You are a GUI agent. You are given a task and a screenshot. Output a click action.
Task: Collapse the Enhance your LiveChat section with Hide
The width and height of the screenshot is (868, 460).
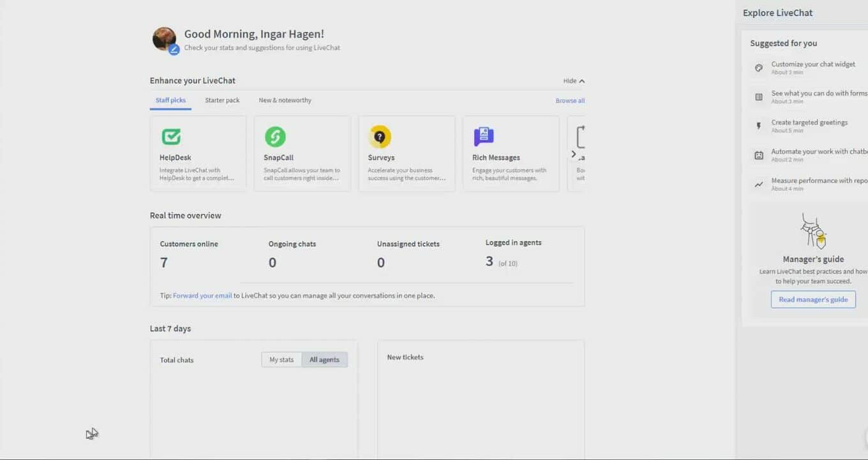[x=574, y=81]
